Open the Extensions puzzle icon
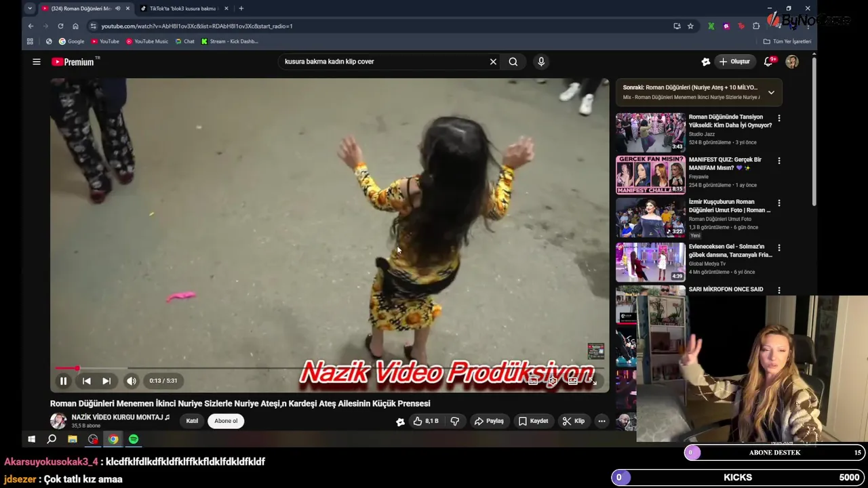Image resolution: width=868 pixels, height=488 pixels. pos(756,26)
